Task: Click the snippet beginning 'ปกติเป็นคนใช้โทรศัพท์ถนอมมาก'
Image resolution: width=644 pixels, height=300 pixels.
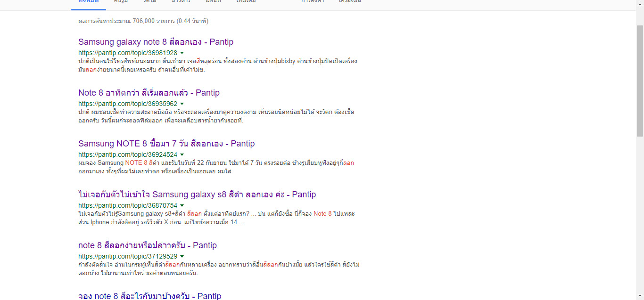Action: click(x=218, y=65)
